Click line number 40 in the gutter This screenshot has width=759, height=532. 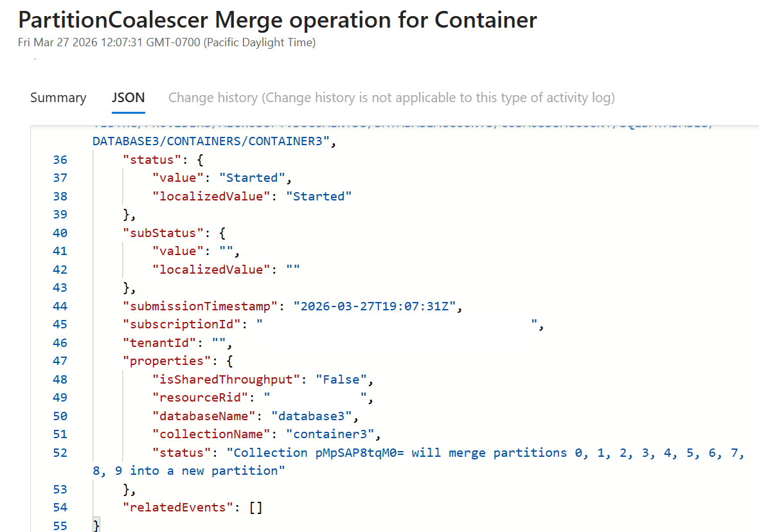click(x=60, y=233)
